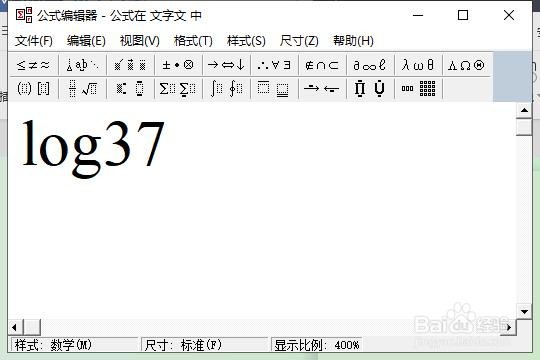
Task: Close the 公式编辑器 window
Action: click(x=509, y=15)
